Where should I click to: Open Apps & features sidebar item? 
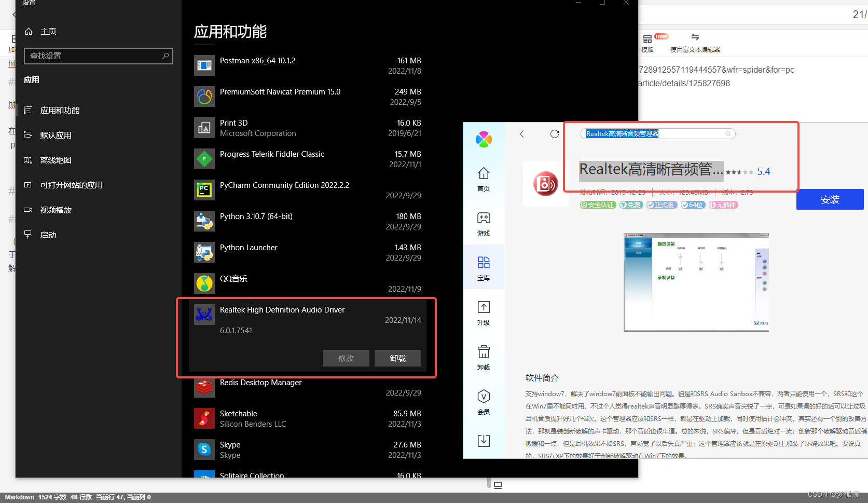(60, 110)
